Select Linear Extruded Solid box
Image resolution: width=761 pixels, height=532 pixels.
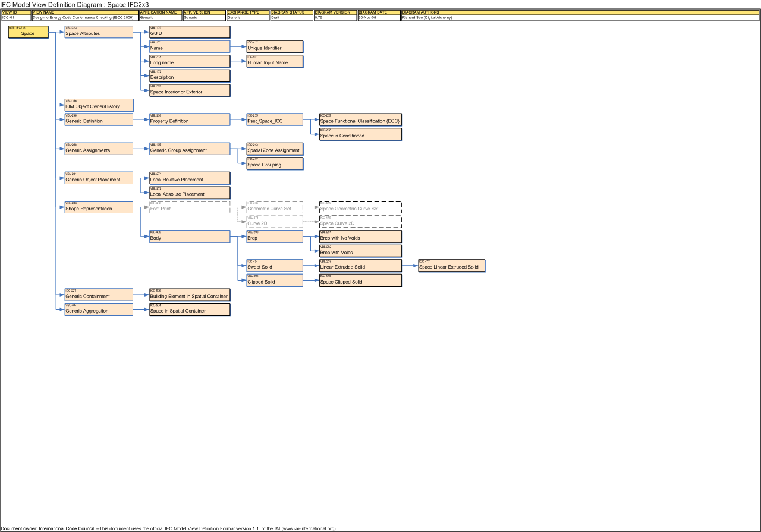361,265
